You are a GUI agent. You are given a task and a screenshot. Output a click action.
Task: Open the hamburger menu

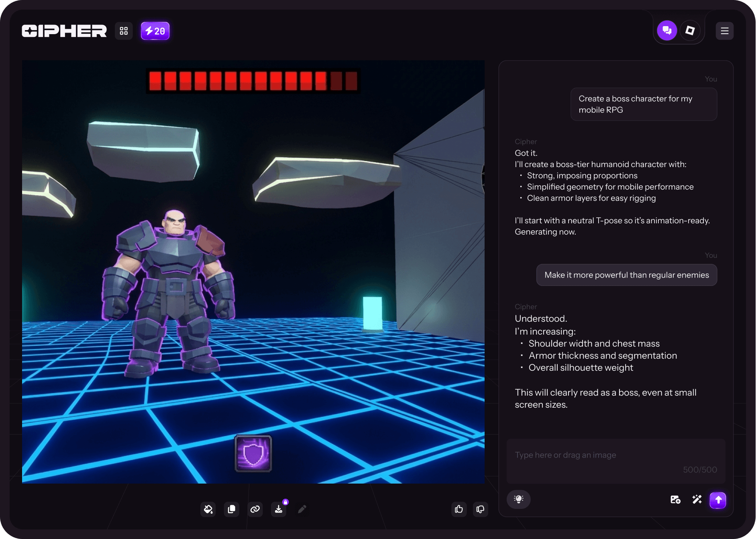click(724, 31)
